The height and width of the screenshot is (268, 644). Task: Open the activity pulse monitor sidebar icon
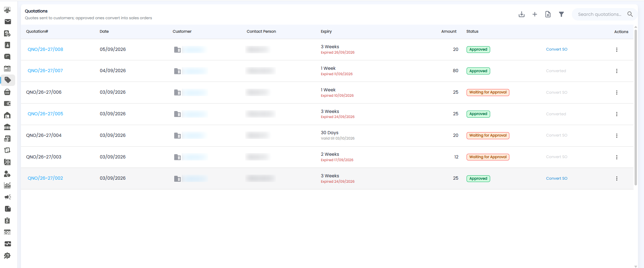coord(7,244)
